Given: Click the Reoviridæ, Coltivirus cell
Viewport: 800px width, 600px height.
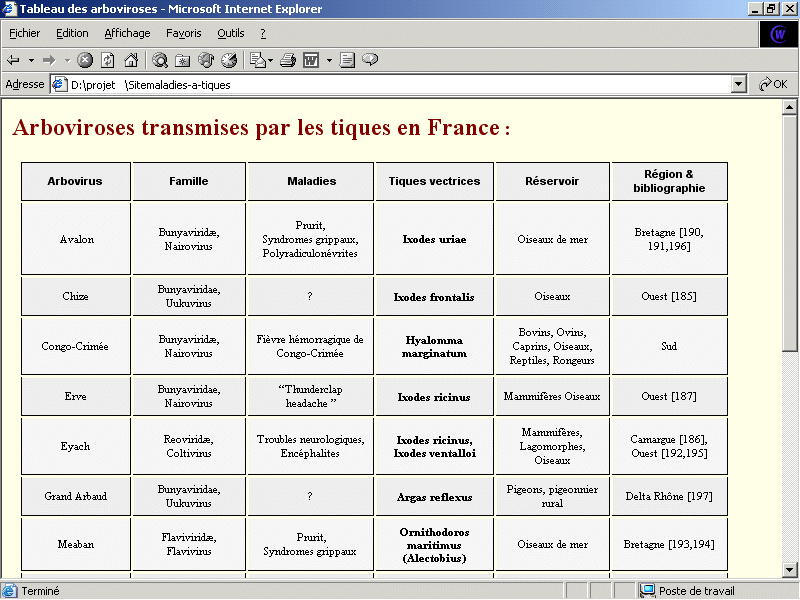Looking at the screenshot, I should [x=189, y=446].
